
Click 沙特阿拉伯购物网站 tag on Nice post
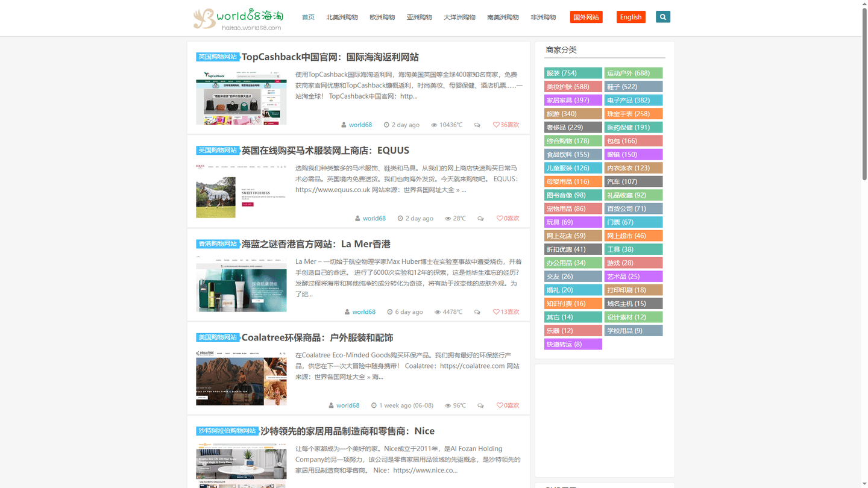(x=227, y=431)
